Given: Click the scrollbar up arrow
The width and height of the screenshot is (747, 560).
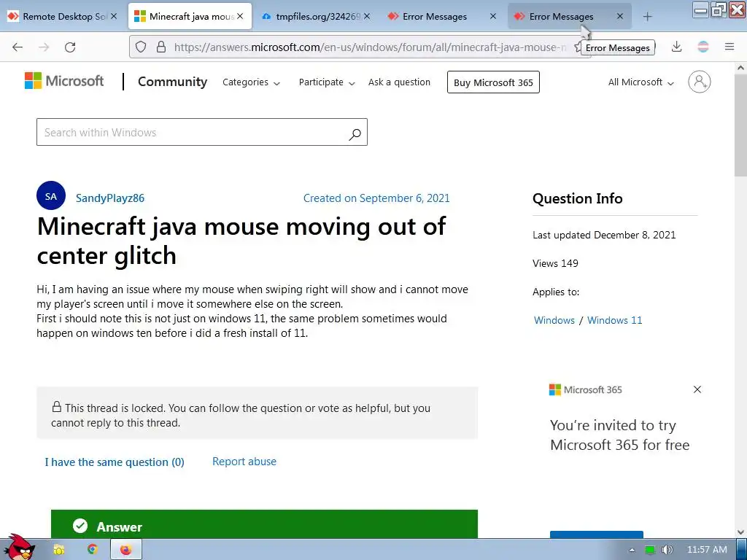Looking at the screenshot, I should (740, 68).
